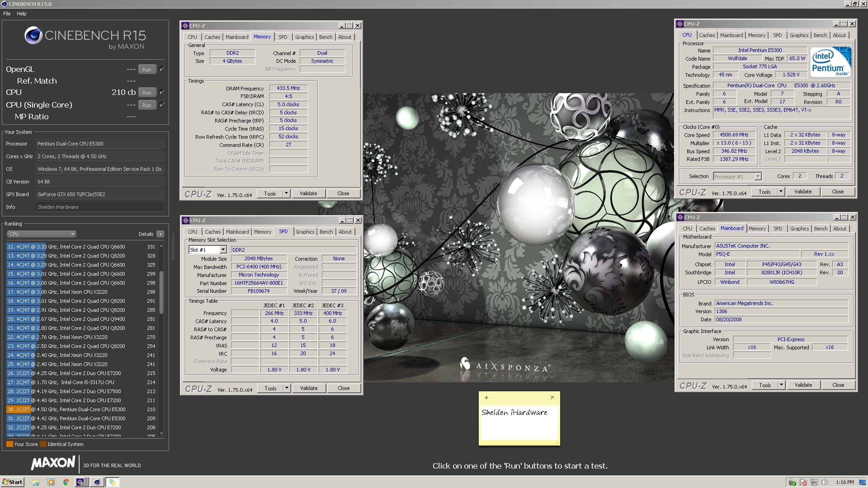Expand Tools arrow in Memory CPU-Z window
The image size is (868, 488).
[286, 193]
